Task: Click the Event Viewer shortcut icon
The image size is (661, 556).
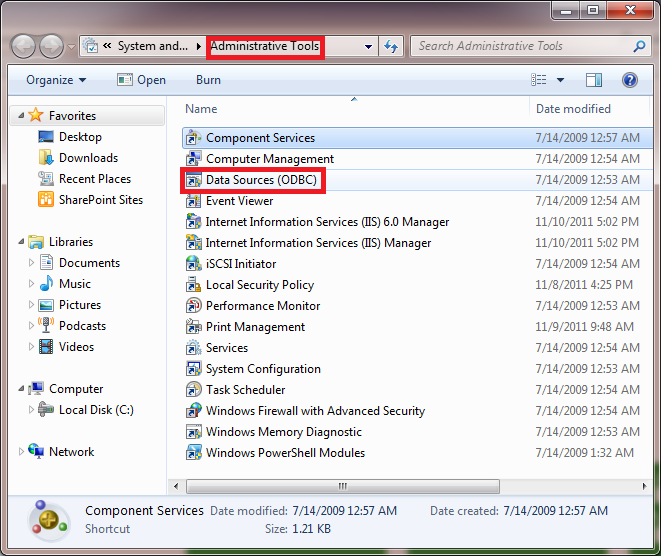Action: 193,201
